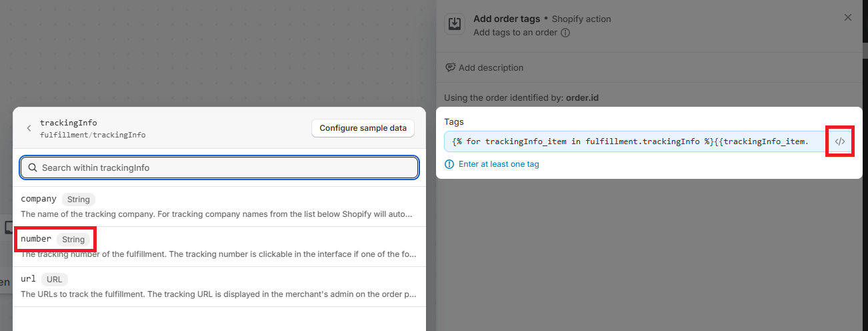
Task: Select the company variable row
Action: click(x=219, y=206)
